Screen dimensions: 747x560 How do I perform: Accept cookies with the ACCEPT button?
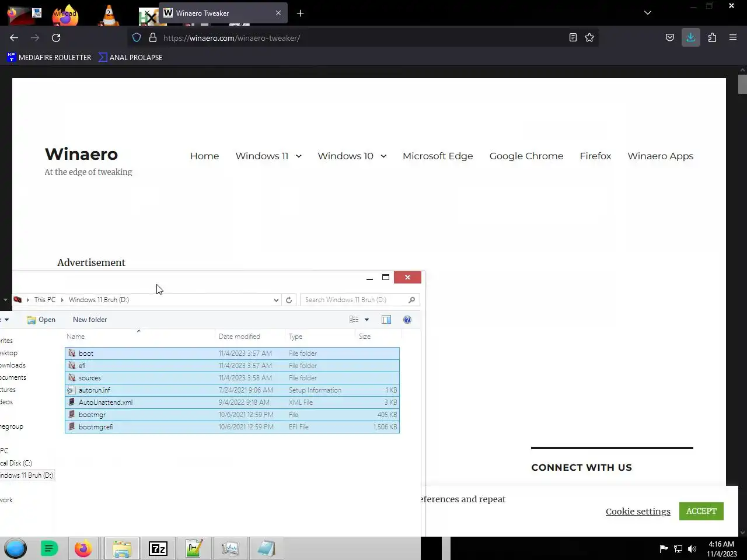click(701, 511)
